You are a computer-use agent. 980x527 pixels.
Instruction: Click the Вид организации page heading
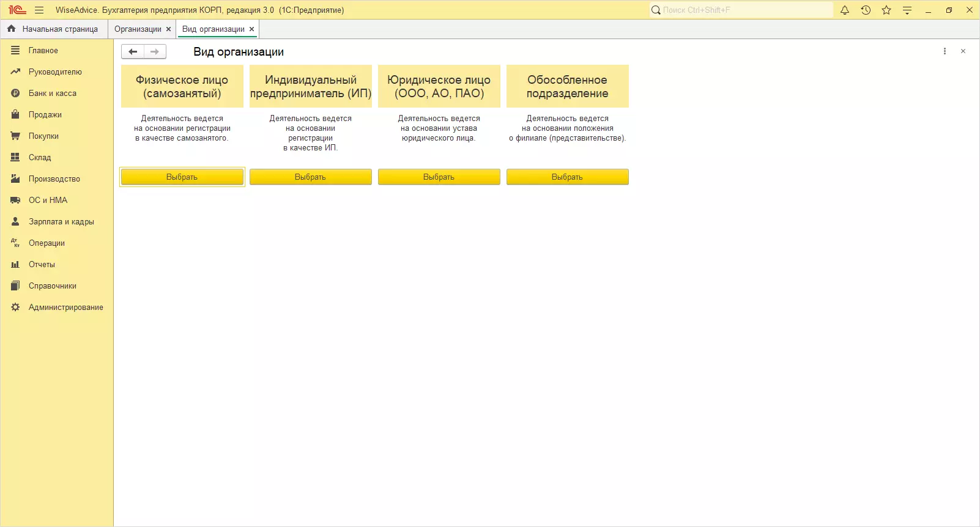point(239,52)
